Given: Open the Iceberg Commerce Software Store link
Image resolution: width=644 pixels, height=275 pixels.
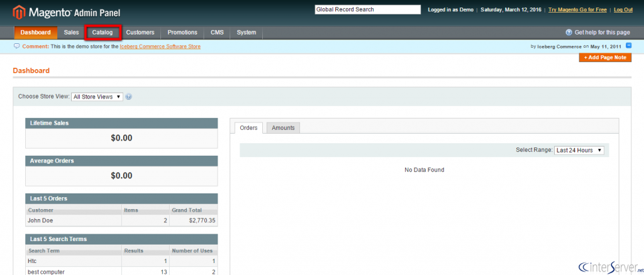Looking at the screenshot, I should (160, 46).
